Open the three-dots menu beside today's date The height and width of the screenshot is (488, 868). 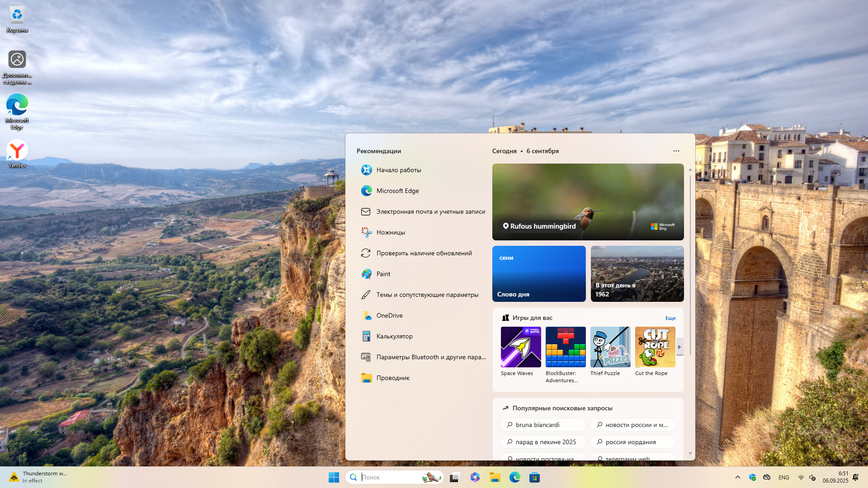(x=676, y=151)
